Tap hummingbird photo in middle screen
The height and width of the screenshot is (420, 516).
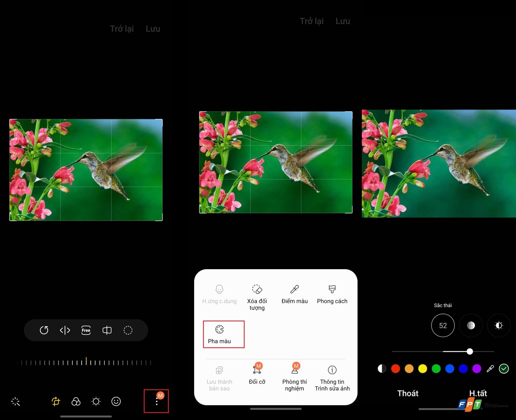click(276, 162)
